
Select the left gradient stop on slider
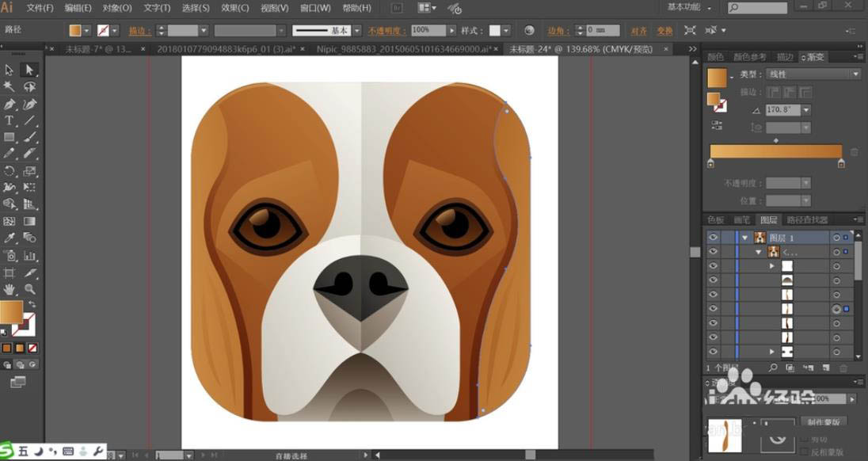pyautogui.click(x=710, y=164)
